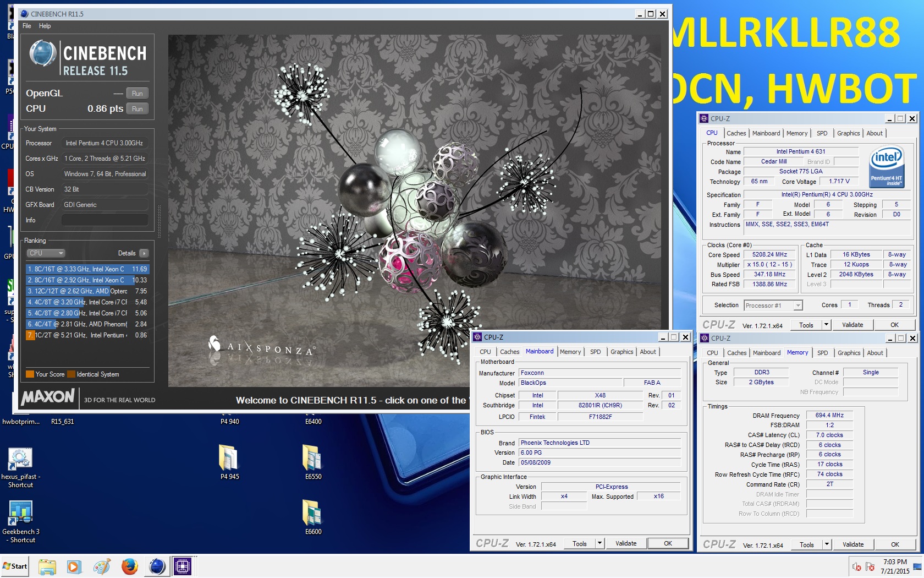Viewport: 924px width, 578px height.
Task: Click the system tray volume icon
Action: pos(856,566)
